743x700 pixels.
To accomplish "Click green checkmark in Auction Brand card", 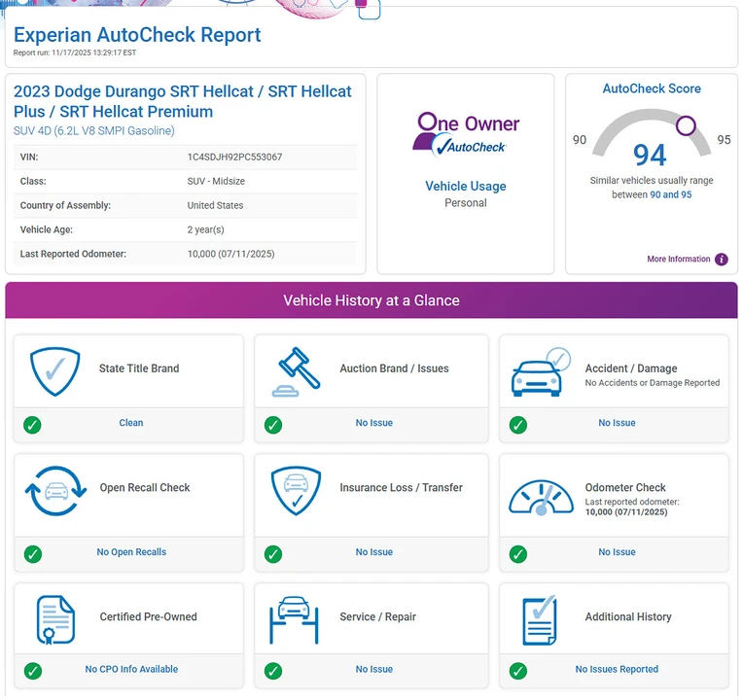I will (x=273, y=425).
